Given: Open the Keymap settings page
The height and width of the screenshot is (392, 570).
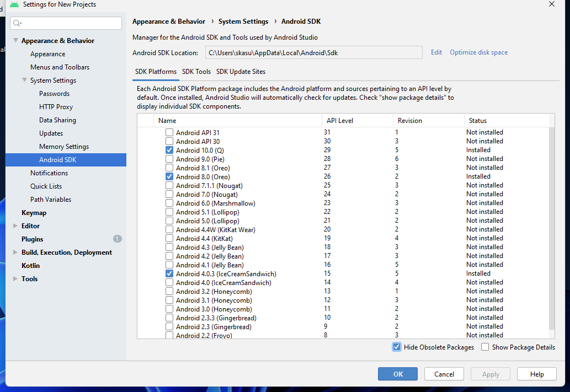Looking at the screenshot, I should pyautogui.click(x=34, y=212).
